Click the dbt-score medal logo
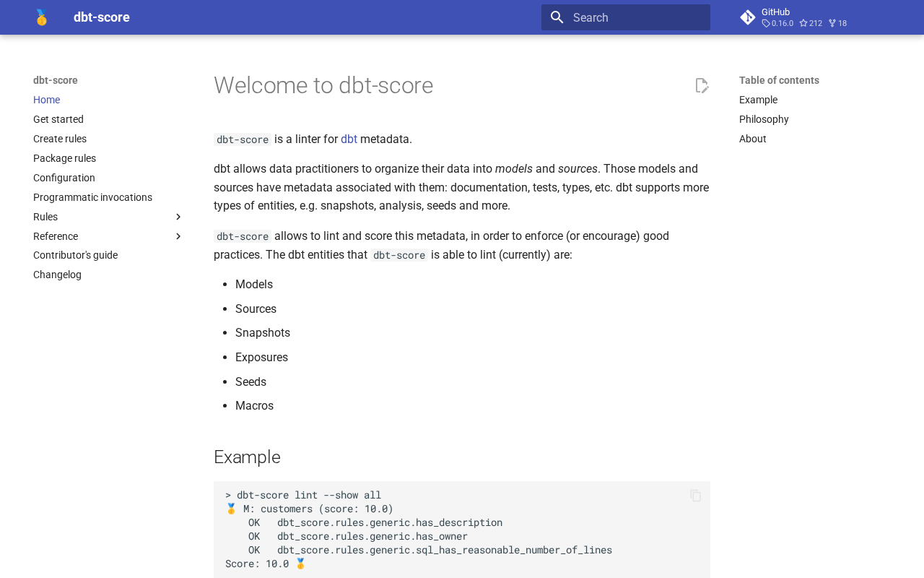The image size is (924, 578). pos(42,17)
